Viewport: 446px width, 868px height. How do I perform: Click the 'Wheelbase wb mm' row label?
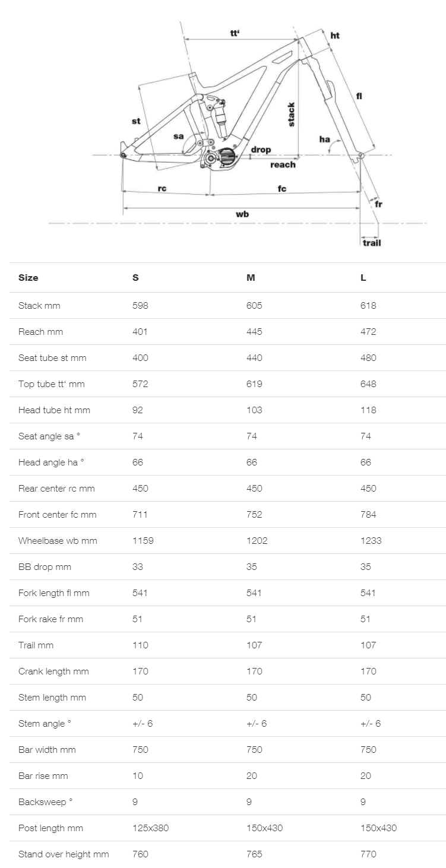click(x=58, y=541)
